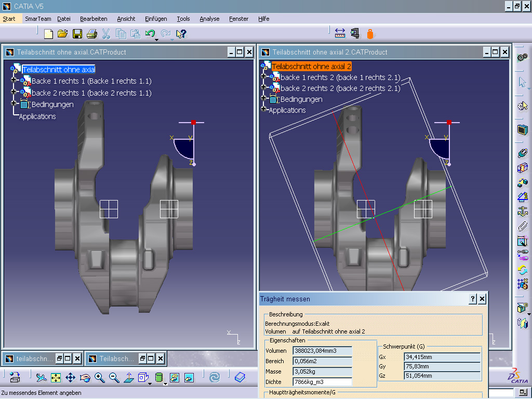Select the arrow Select tool on right toolbar
The width and height of the screenshot is (532, 399).
click(523, 82)
